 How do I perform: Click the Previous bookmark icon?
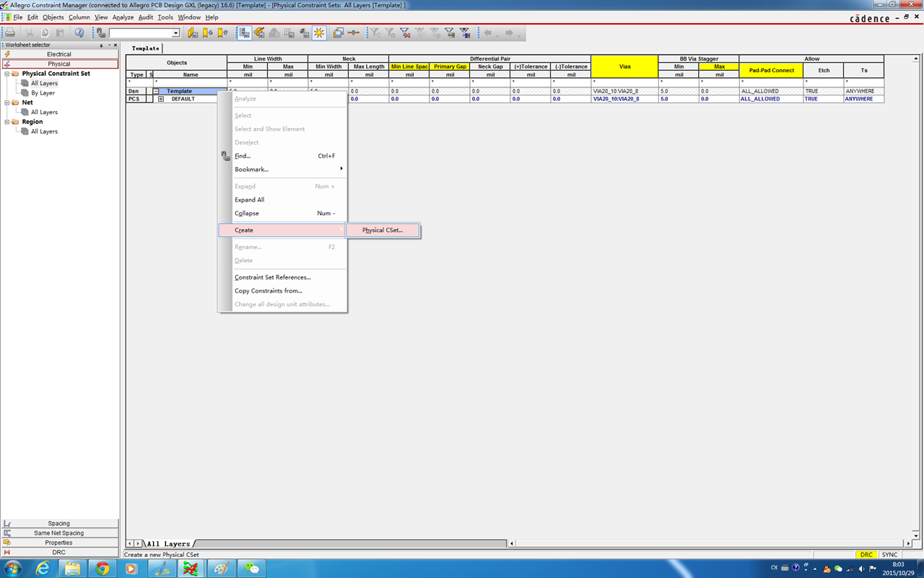(223, 33)
